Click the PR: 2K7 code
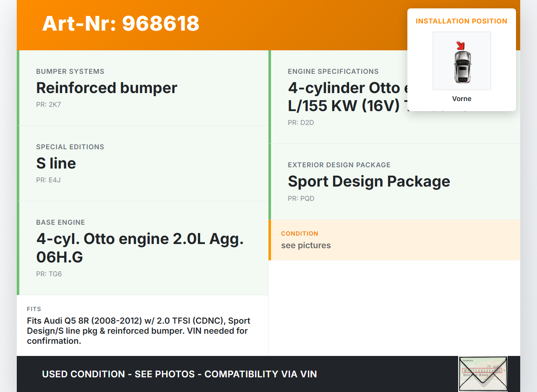Image resolution: width=537 pixels, height=392 pixels. pos(49,104)
